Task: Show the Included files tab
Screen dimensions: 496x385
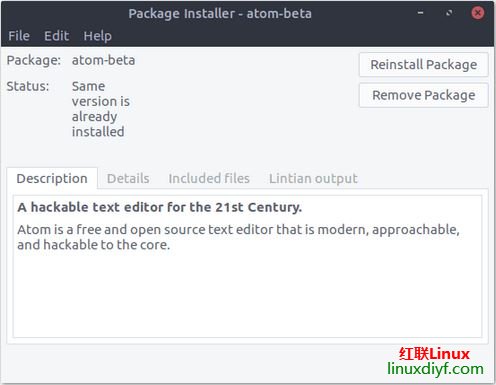Action: click(x=209, y=179)
